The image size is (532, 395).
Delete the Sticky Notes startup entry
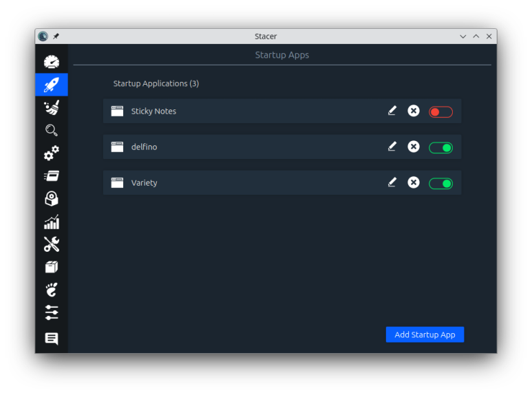(x=413, y=111)
